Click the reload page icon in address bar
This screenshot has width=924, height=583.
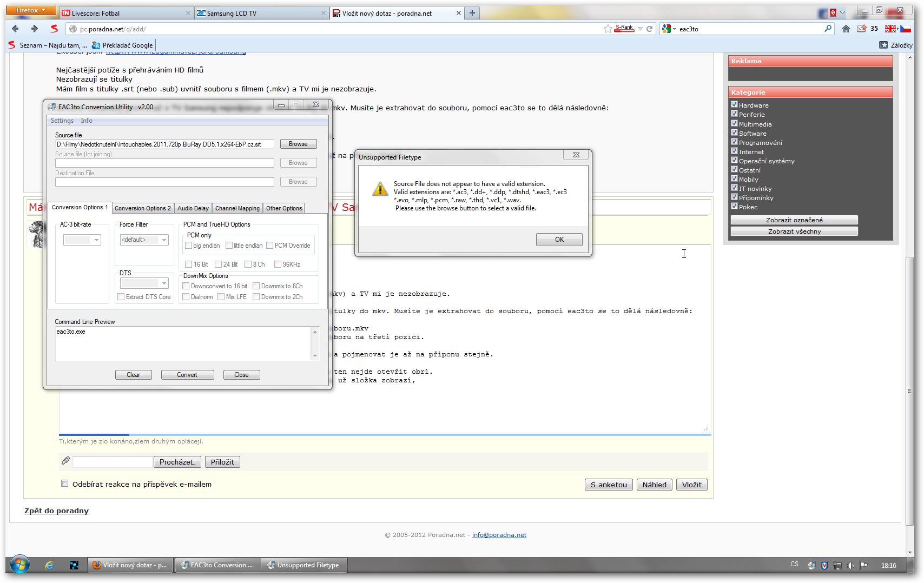650,29
